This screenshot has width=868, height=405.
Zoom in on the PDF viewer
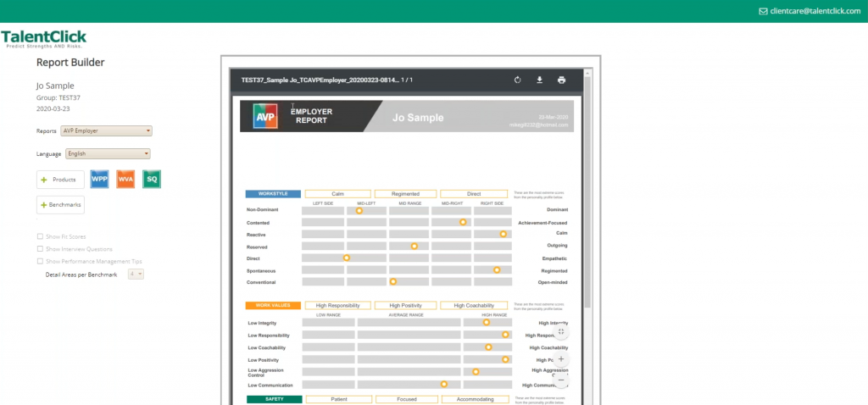click(561, 359)
